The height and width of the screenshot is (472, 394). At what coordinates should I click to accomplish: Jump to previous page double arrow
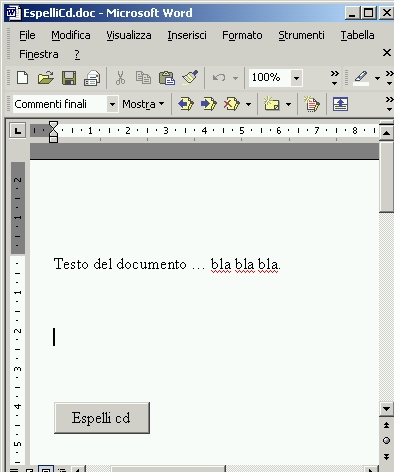point(386,425)
